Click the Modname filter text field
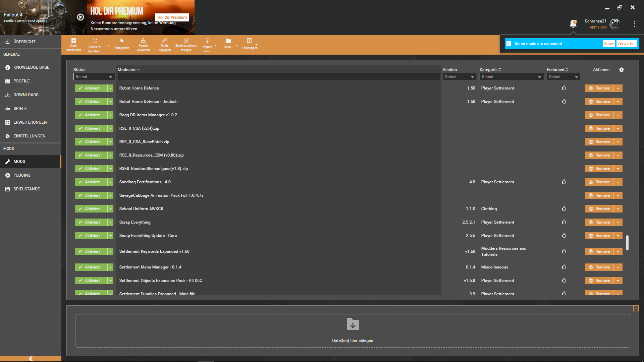This screenshot has width=644, height=362. coord(279,77)
